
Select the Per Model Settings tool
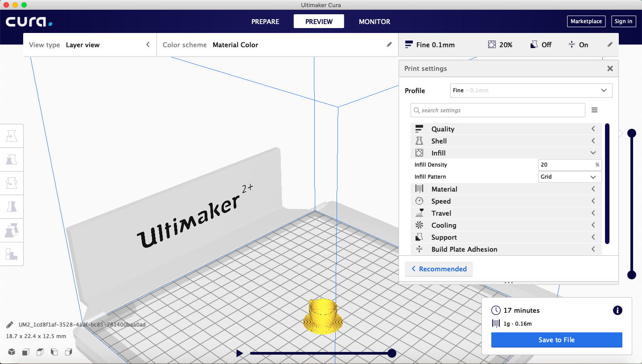tap(12, 230)
